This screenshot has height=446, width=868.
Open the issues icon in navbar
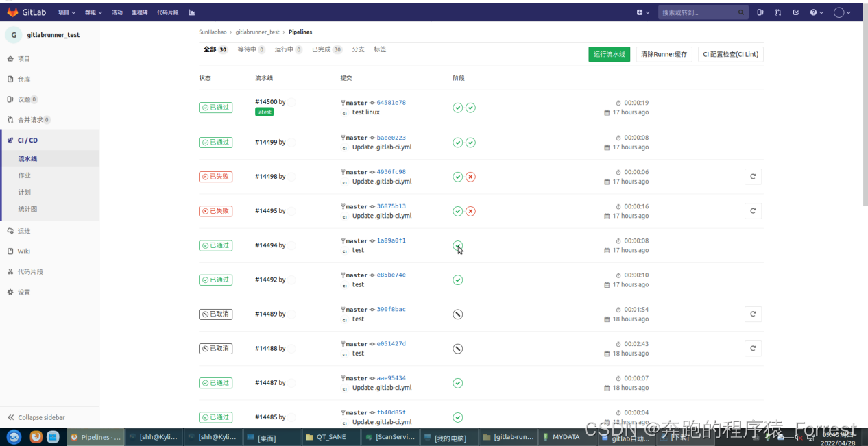pos(760,12)
